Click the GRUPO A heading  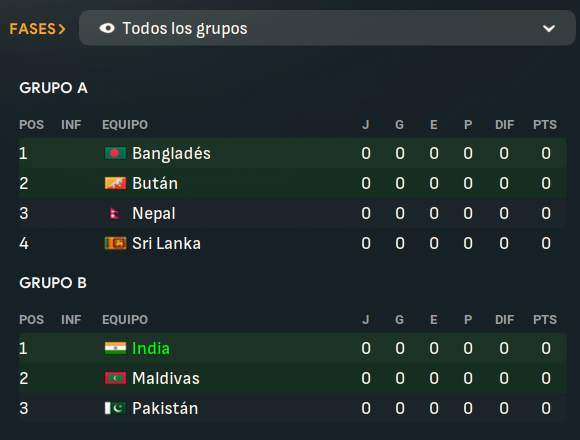53,88
